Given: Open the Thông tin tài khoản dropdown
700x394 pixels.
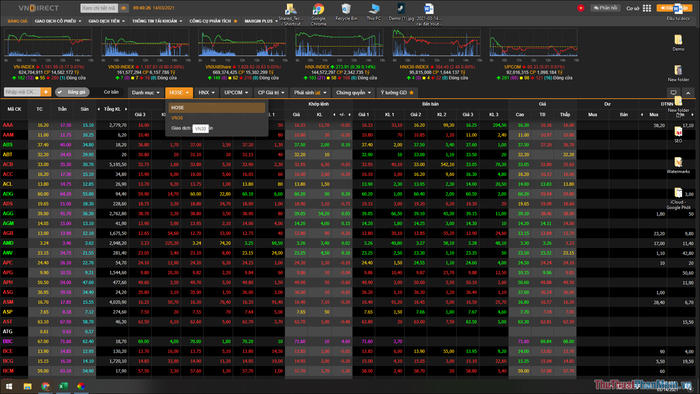Looking at the screenshot, I should pyautogui.click(x=157, y=21).
